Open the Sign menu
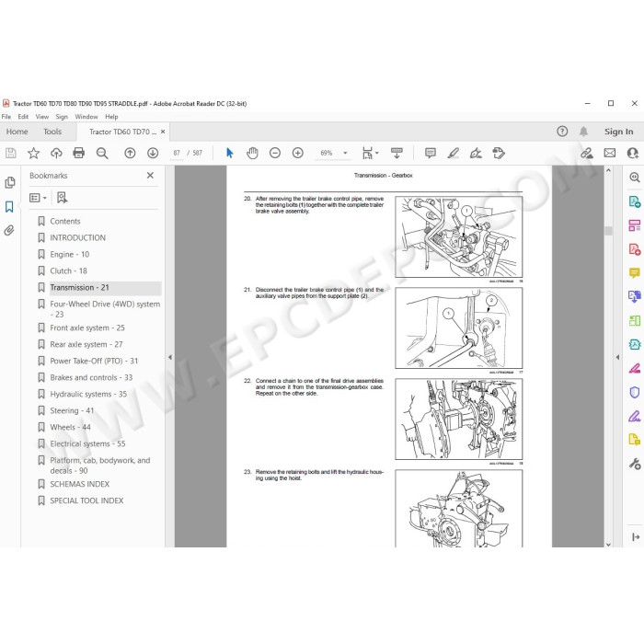The image size is (644, 644). point(62,117)
